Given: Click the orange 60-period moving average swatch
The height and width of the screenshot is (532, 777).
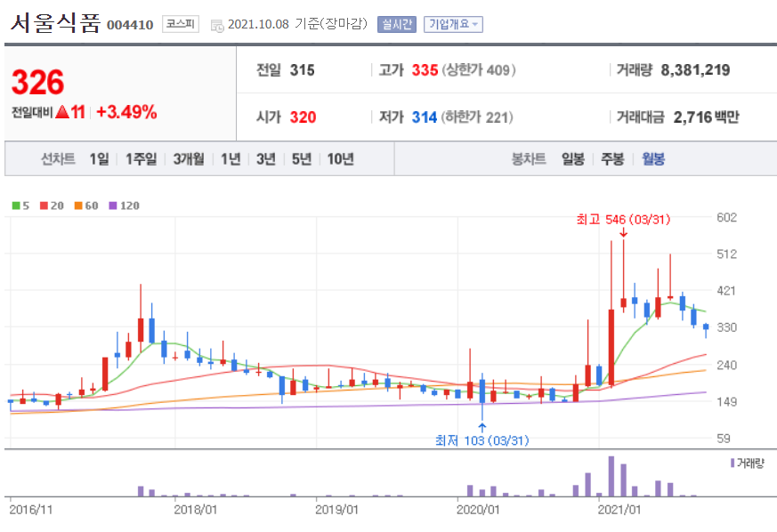Looking at the screenshot, I should pyautogui.click(x=78, y=206).
